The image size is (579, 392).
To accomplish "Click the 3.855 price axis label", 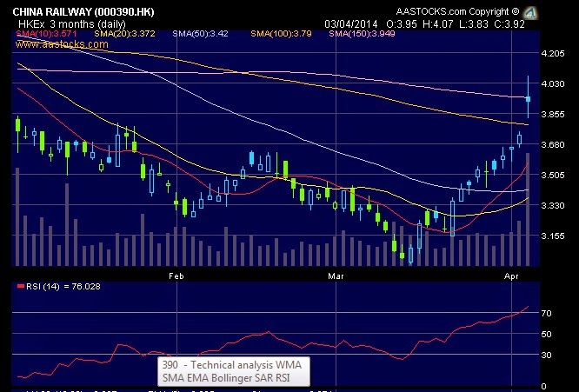I will (x=552, y=115).
